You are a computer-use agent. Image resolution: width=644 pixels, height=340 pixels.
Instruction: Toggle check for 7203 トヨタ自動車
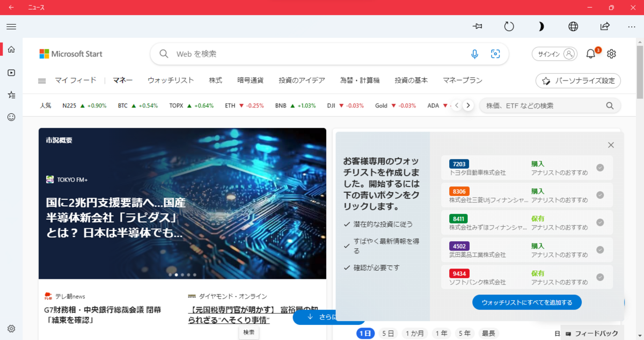pos(600,168)
